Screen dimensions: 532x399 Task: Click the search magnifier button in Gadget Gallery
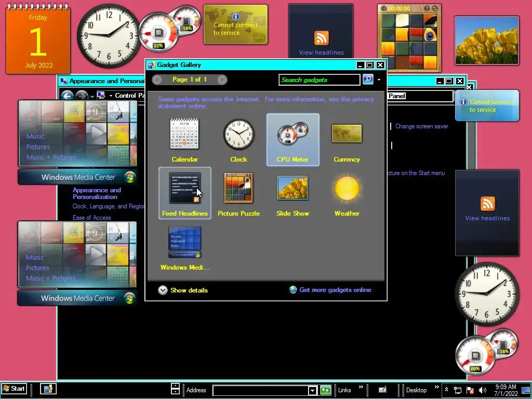tap(368, 79)
